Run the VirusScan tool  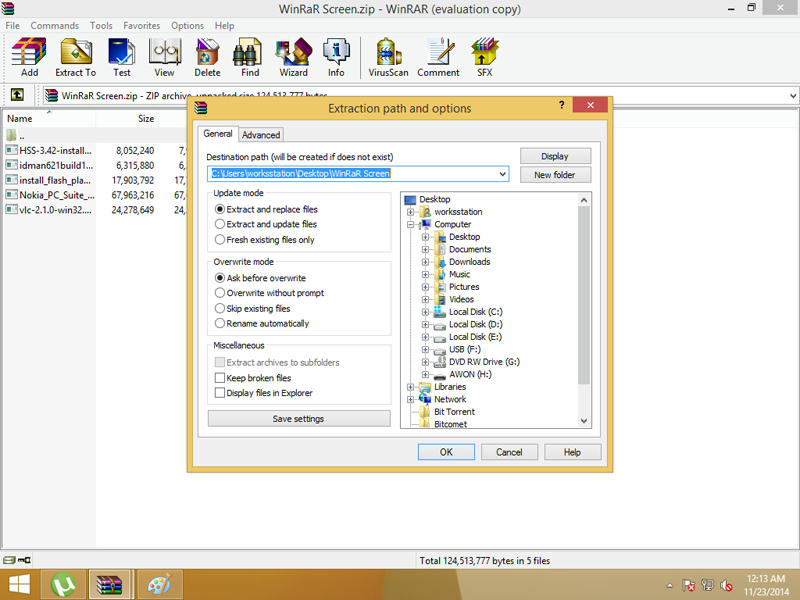[x=388, y=57]
